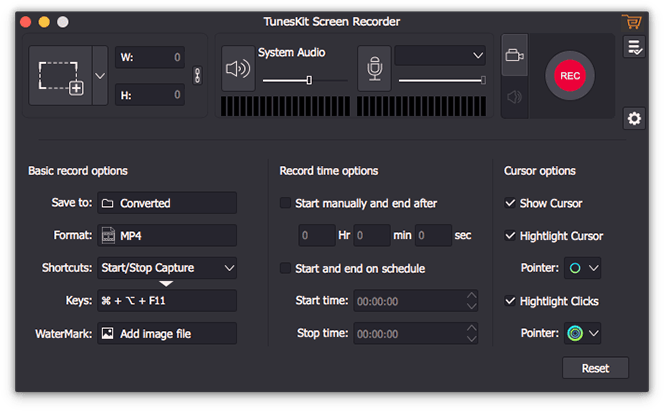This screenshot has height=411, width=664.
Task: Click the min duration input field
Action: pyautogui.click(x=372, y=235)
